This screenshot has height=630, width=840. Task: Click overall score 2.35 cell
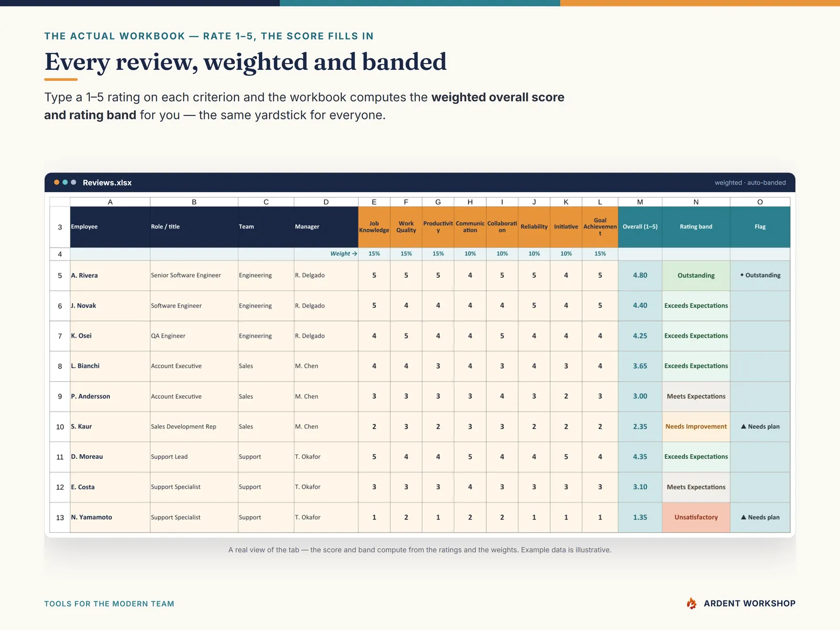[x=640, y=427]
